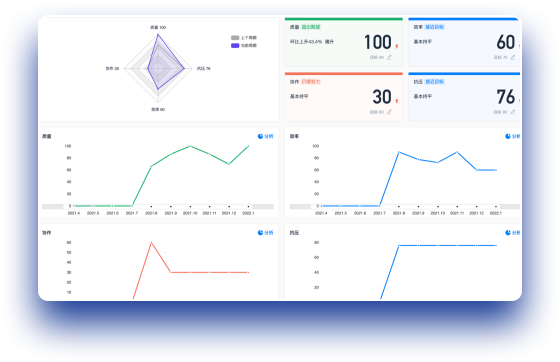Click the right range handle under the 质量 chart
The height and width of the screenshot is (362, 560).
(263, 206)
